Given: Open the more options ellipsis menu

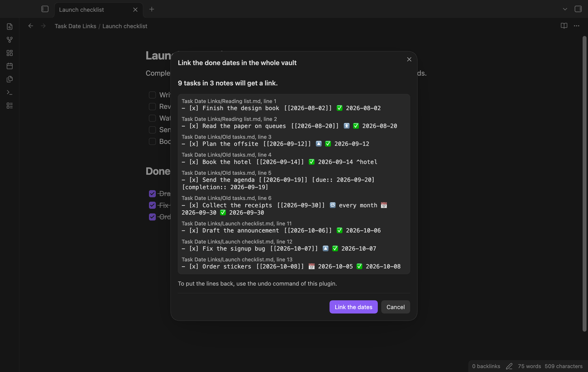Looking at the screenshot, I should (x=577, y=25).
